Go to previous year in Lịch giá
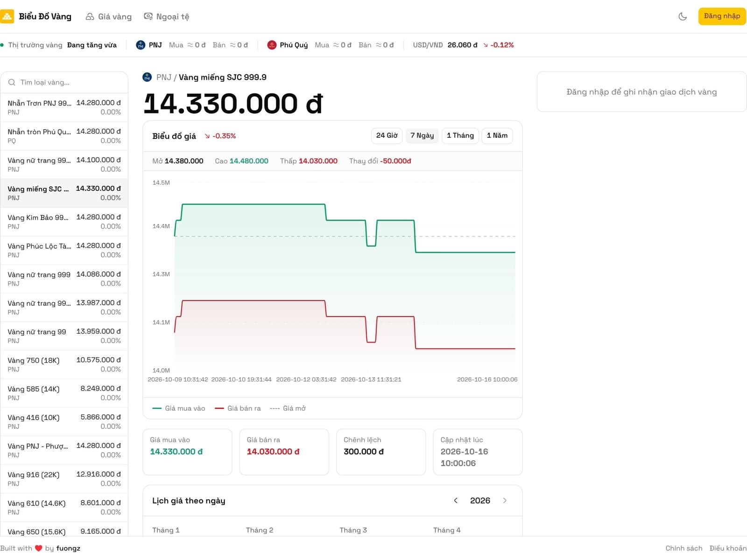Image resolution: width=747 pixels, height=560 pixels. [456, 500]
